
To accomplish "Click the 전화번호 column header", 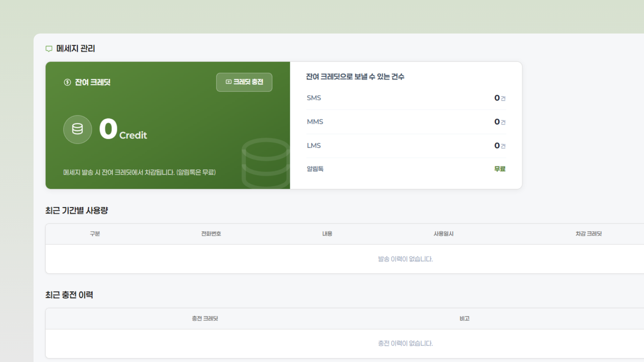I will click(x=211, y=234).
